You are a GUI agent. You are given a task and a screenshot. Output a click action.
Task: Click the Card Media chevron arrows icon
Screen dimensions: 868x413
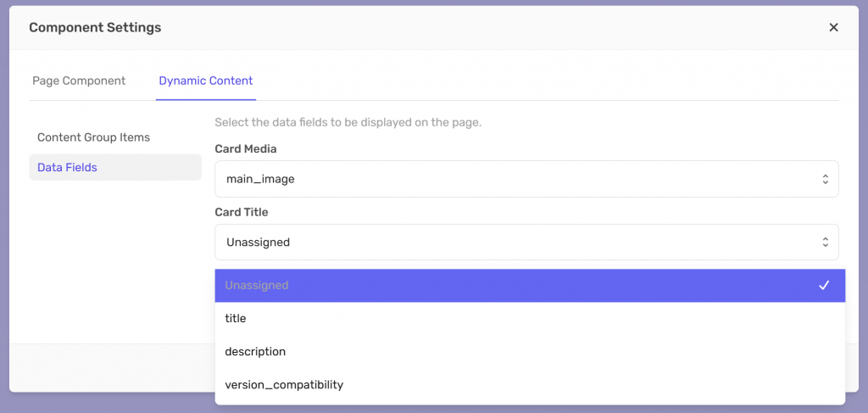pos(825,179)
